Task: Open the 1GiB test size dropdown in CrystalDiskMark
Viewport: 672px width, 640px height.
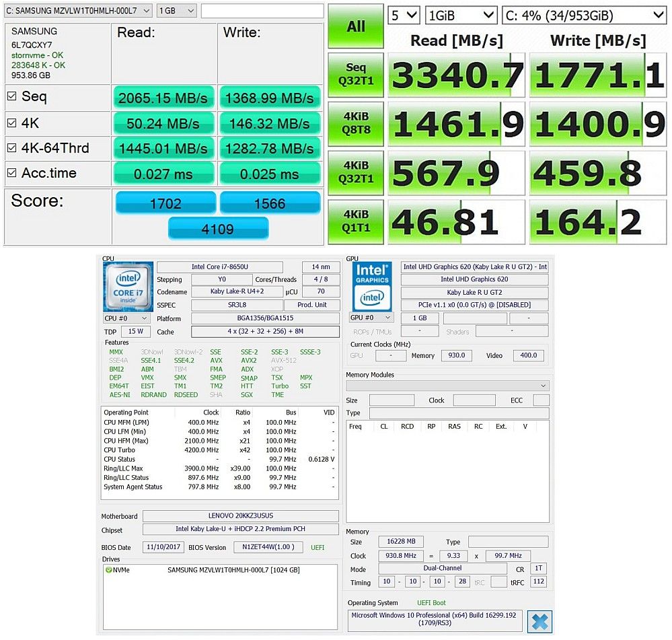Action: 461,15
